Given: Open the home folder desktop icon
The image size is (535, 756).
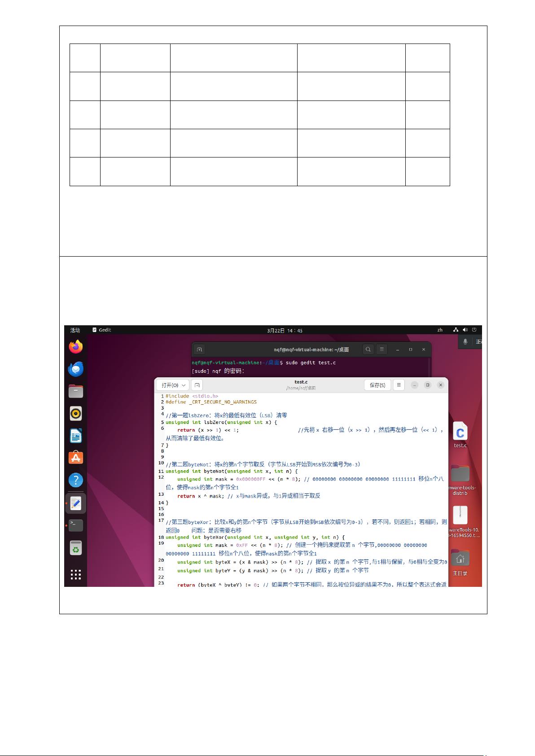Looking at the screenshot, I should (460, 562).
